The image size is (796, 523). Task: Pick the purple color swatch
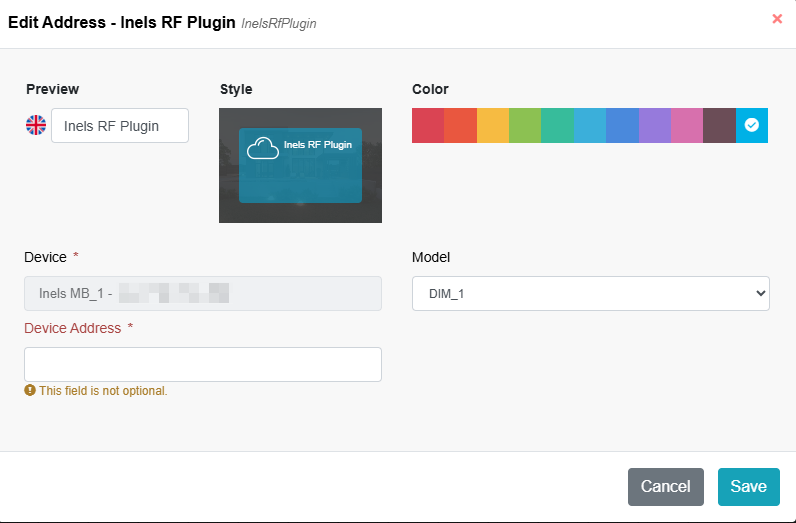click(x=655, y=125)
